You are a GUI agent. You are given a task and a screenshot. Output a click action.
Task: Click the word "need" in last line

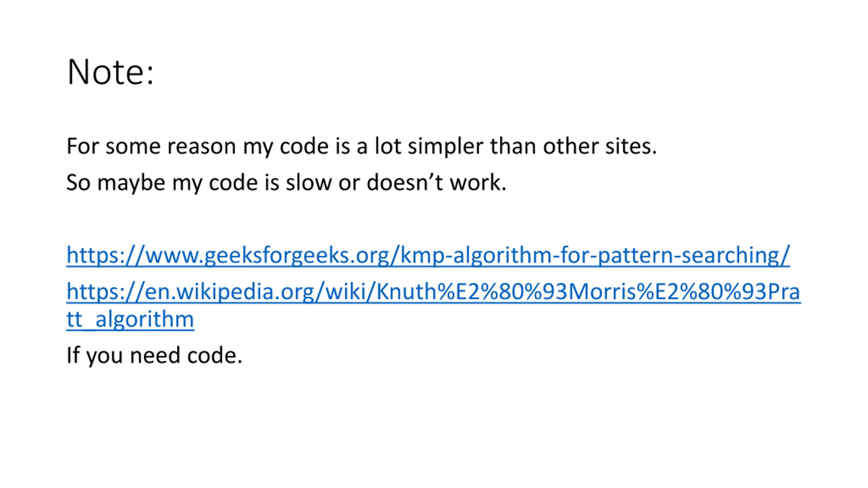tap(155, 355)
